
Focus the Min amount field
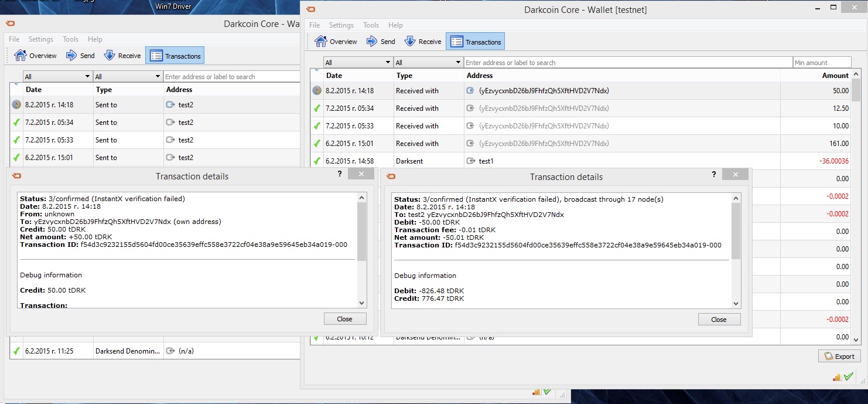pos(822,62)
